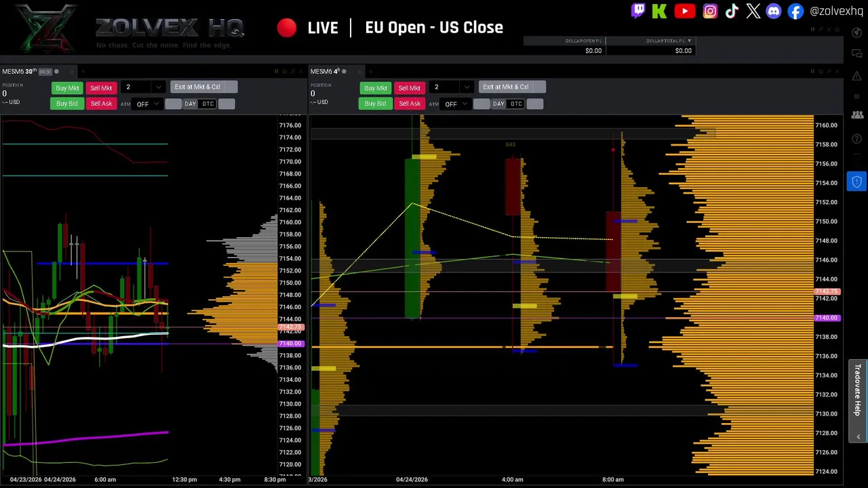The height and width of the screenshot is (488, 868).
Task: Open quantity dropdown arrow in 30m panel
Action: pyautogui.click(x=159, y=87)
